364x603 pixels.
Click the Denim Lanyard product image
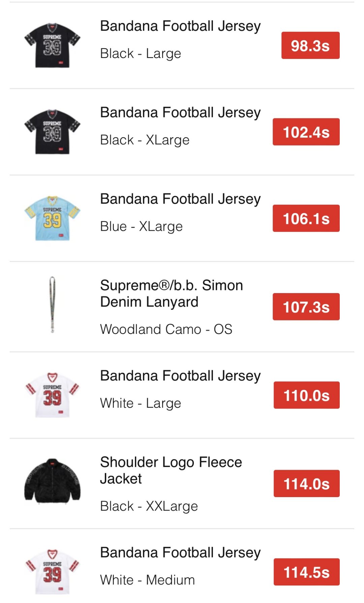tap(52, 305)
